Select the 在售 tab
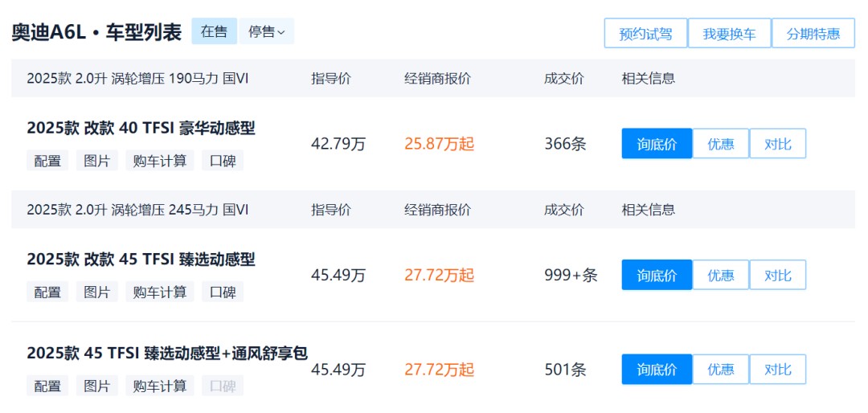Screen dimensions: 868x413 tap(214, 32)
